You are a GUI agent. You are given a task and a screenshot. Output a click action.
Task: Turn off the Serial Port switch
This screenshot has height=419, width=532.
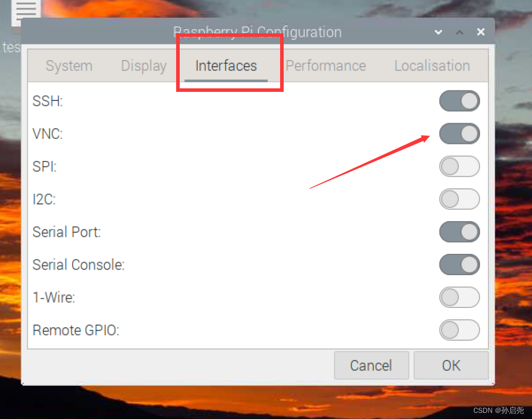(x=459, y=232)
